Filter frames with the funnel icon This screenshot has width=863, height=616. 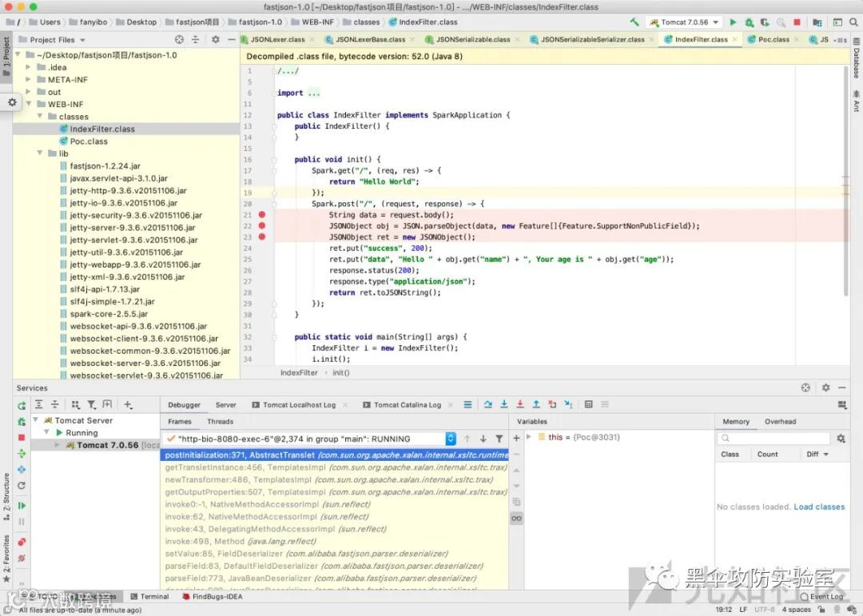(499, 439)
